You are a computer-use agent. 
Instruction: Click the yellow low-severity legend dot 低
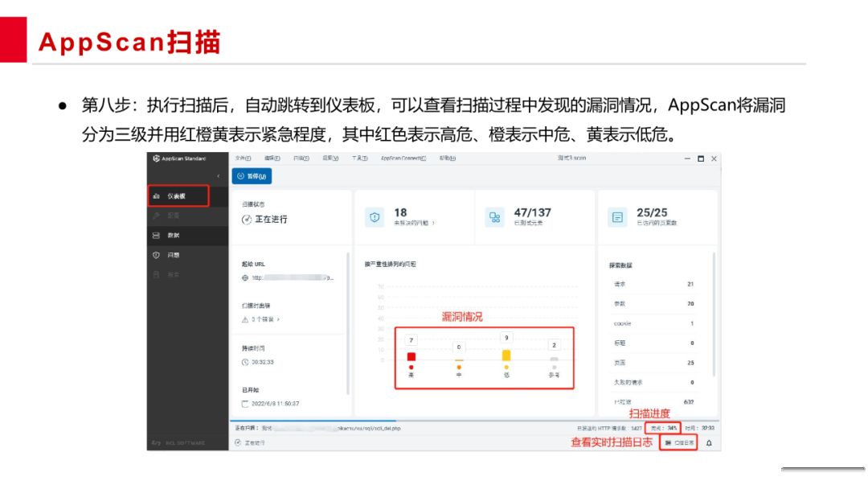click(x=506, y=368)
